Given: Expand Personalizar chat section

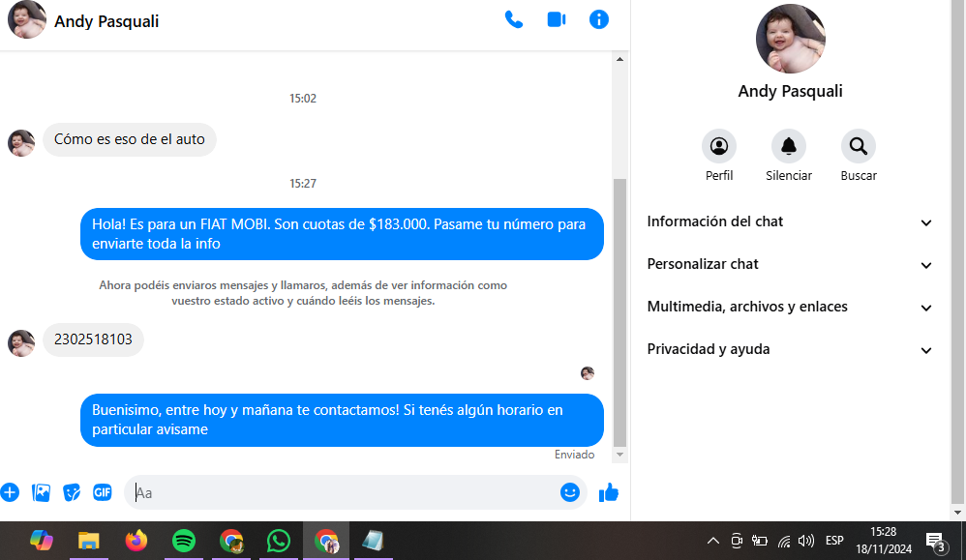Looking at the screenshot, I should [789, 264].
